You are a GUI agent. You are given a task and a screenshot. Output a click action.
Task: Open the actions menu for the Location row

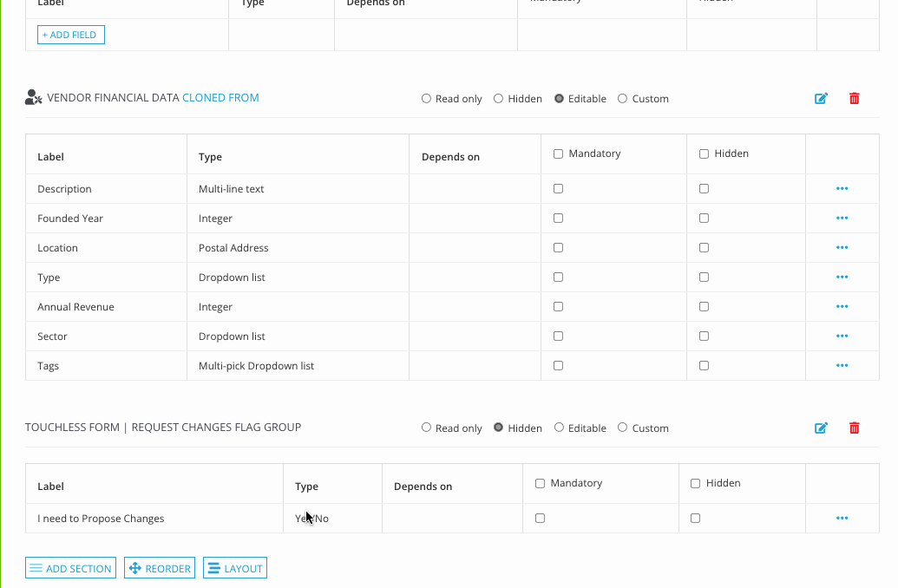841,247
